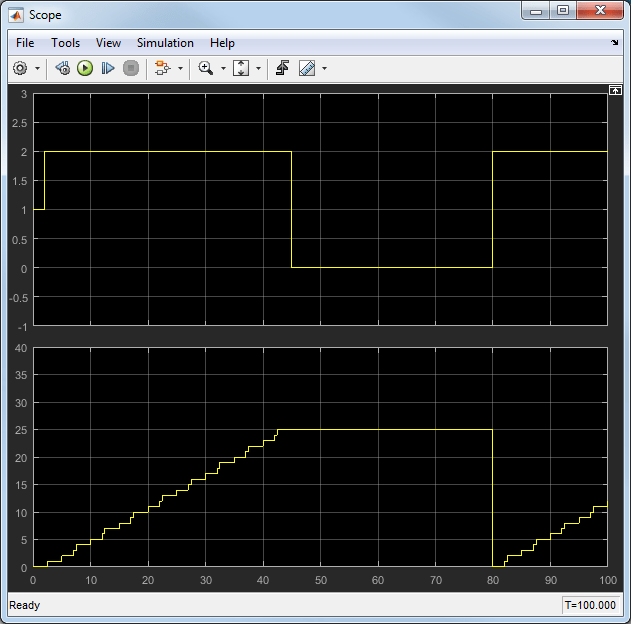The width and height of the screenshot is (631, 624).
Task: Click the Highlight Simulink Block icon
Action: pos(163,68)
